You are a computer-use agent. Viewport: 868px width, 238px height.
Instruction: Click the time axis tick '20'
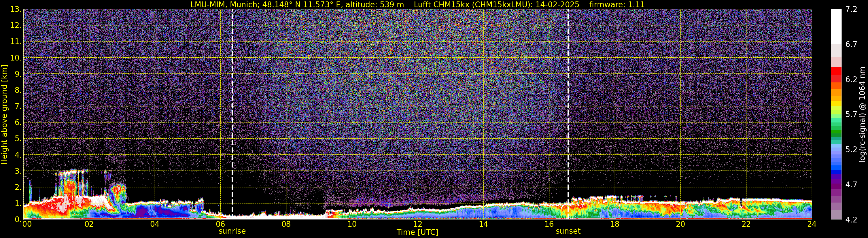680,224
